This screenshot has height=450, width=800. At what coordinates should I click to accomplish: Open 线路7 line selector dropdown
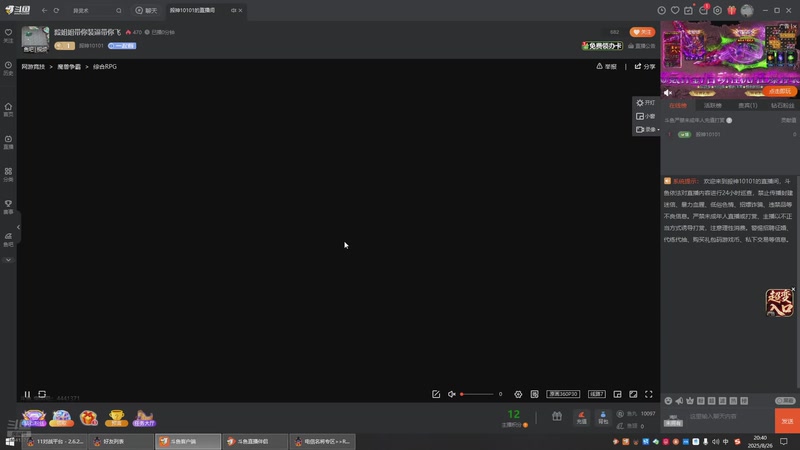pyautogui.click(x=596, y=394)
